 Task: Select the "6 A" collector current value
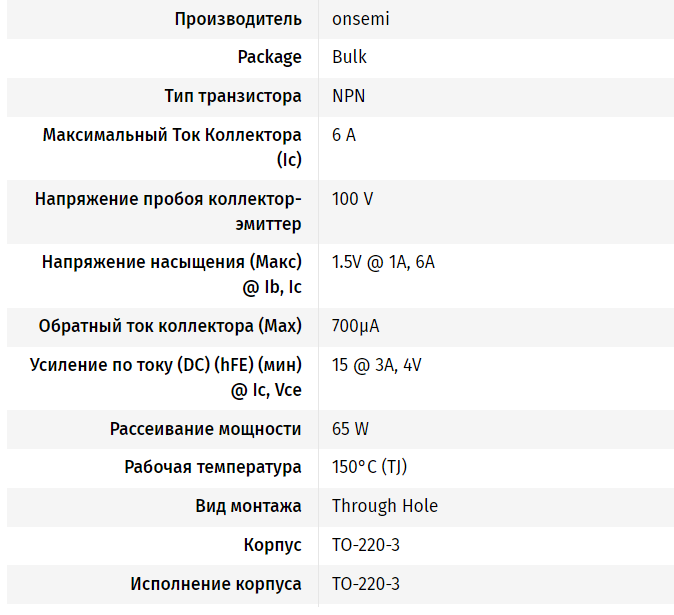pos(344,135)
